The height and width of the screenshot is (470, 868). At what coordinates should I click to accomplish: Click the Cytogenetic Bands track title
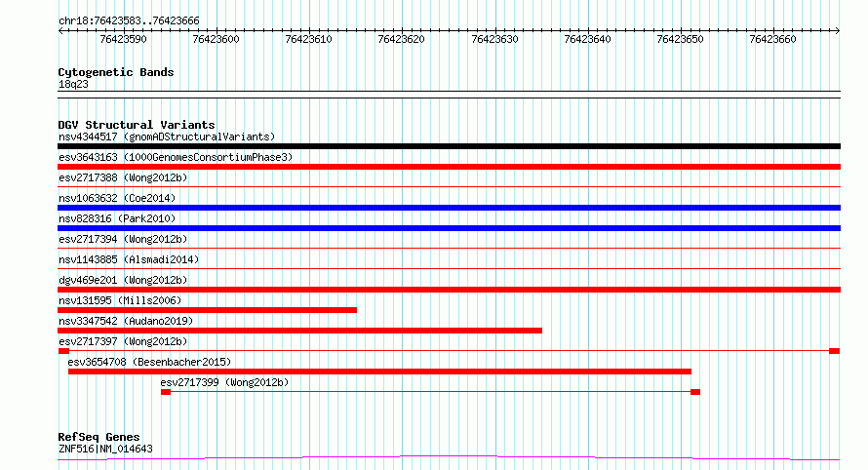click(x=116, y=72)
